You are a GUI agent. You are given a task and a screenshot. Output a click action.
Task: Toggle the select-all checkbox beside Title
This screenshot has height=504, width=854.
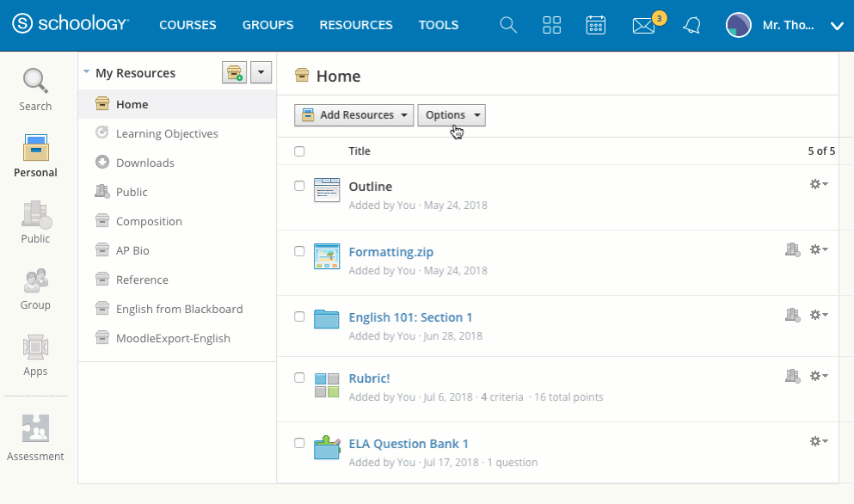tap(299, 151)
